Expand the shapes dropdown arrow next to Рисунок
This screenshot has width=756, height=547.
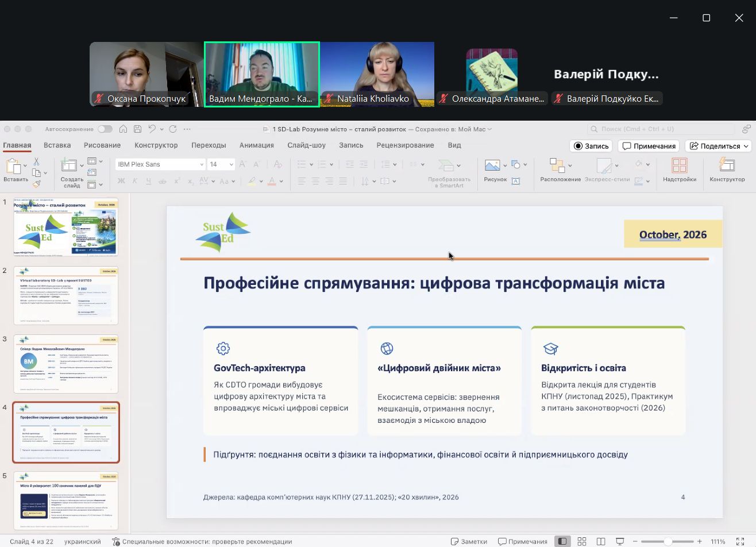[525, 165]
